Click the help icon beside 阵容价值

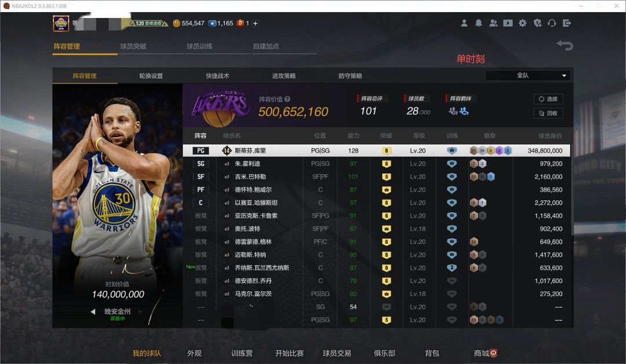coord(287,99)
